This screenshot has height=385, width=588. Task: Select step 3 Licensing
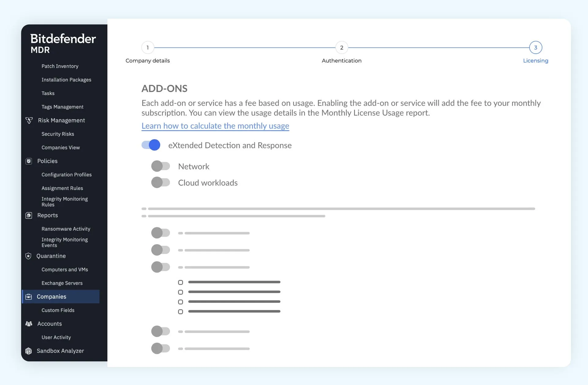pyautogui.click(x=535, y=48)
